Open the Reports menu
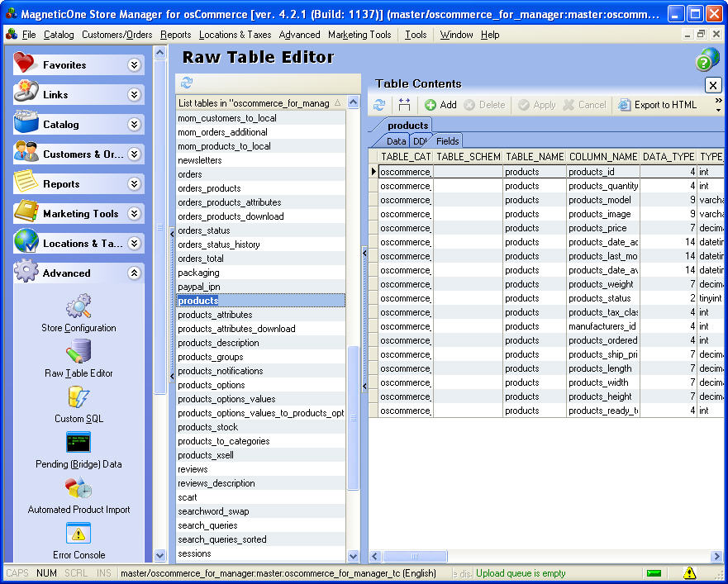 [175, 35]
